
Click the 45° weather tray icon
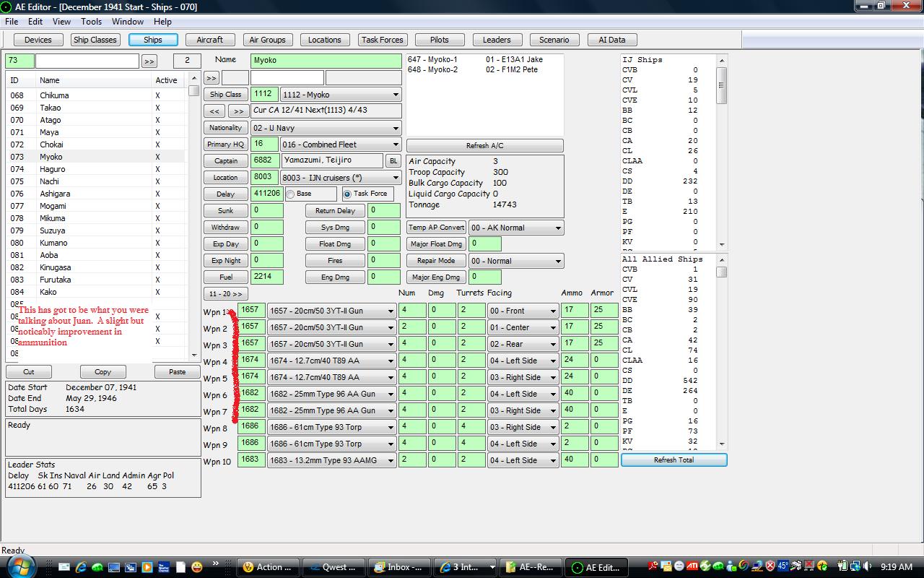[x=783, y=566]
